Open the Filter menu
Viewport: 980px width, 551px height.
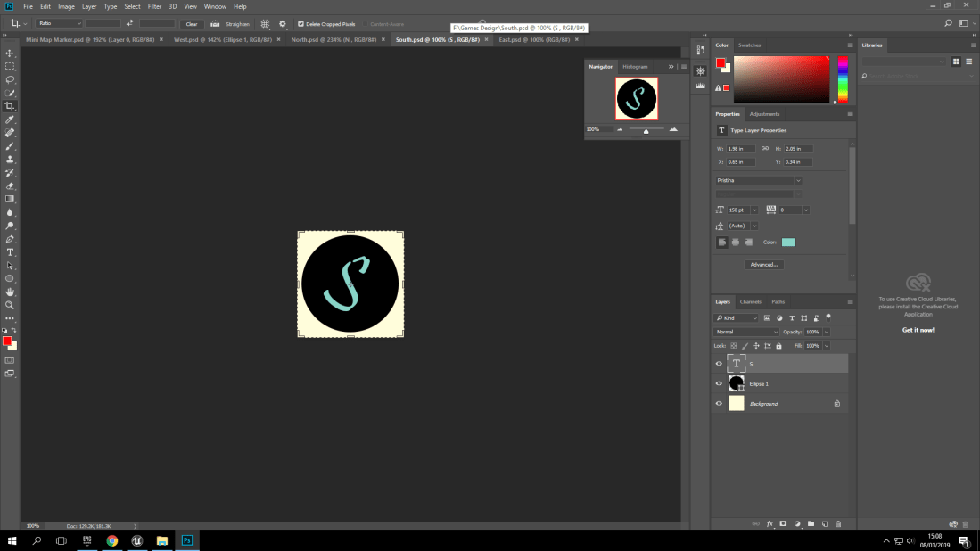pos(154,6)
